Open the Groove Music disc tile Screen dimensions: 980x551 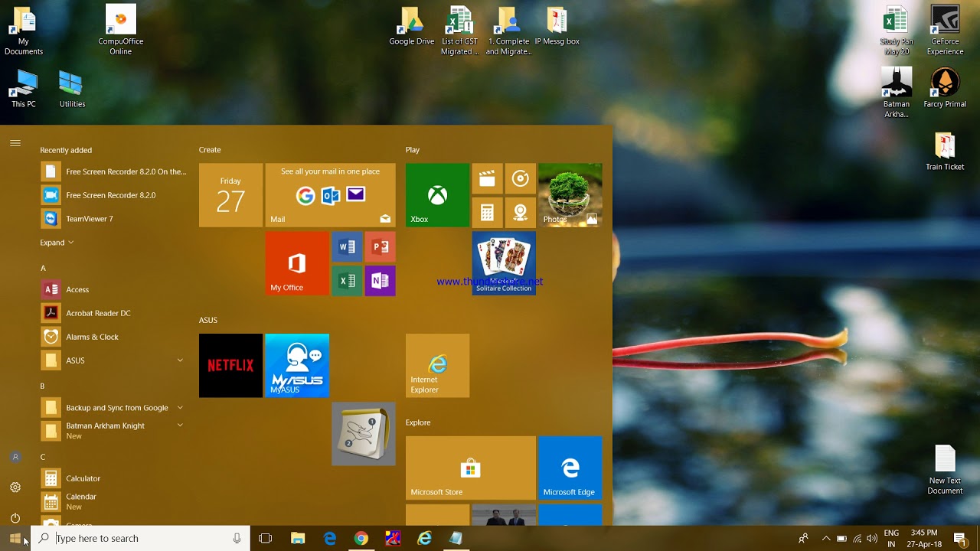[521, 179]
